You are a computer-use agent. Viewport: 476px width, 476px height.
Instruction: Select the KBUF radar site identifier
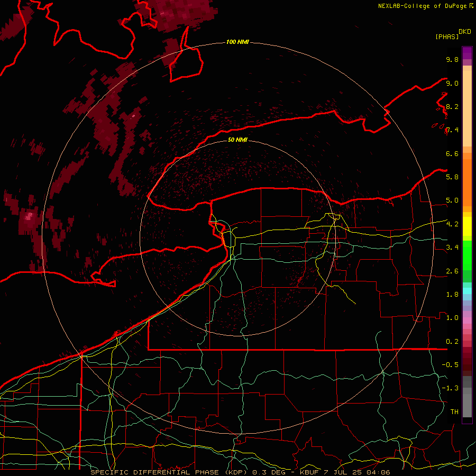(309, 472)
